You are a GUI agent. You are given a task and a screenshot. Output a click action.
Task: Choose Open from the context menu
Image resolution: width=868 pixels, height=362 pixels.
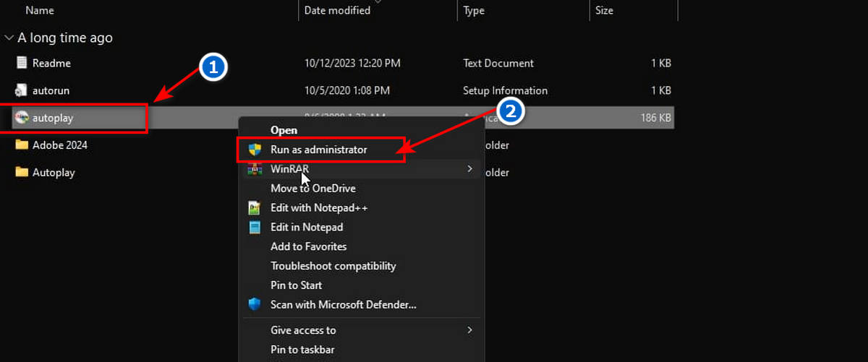tap(284, 130)
